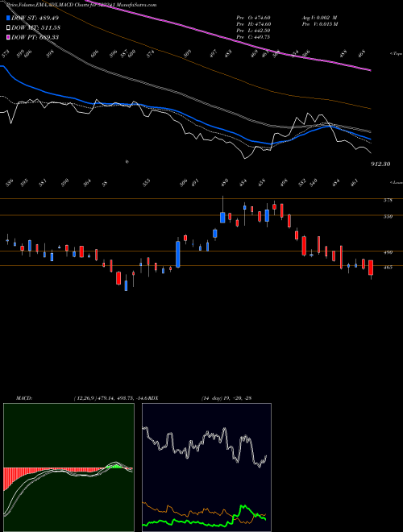Click the 465 price level label
This screenshot has width=403, height=532.
pyautogui.click(x=388, y=267)
